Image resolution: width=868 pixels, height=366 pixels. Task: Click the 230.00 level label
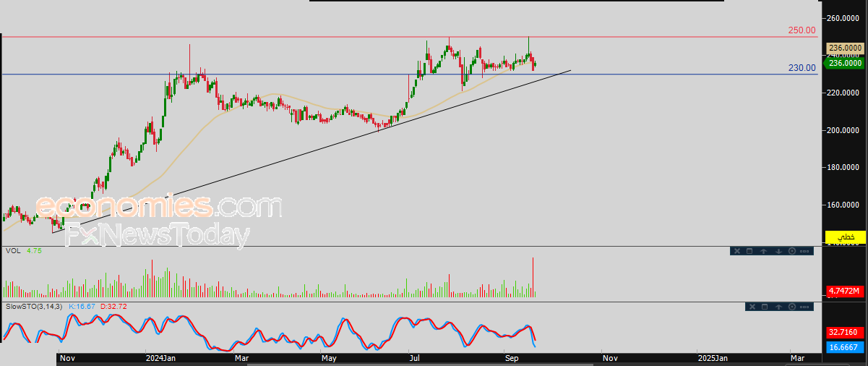(x=802, y=67)
